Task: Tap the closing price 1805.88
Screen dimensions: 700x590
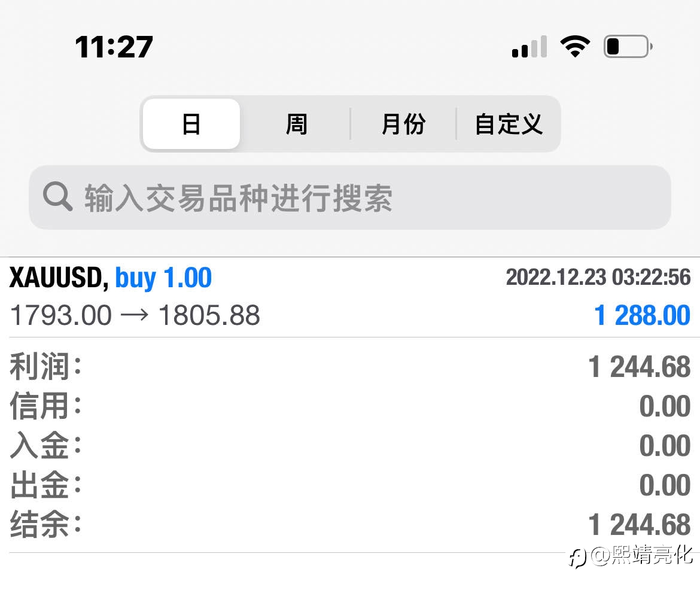Action: (x=209, y=315)
